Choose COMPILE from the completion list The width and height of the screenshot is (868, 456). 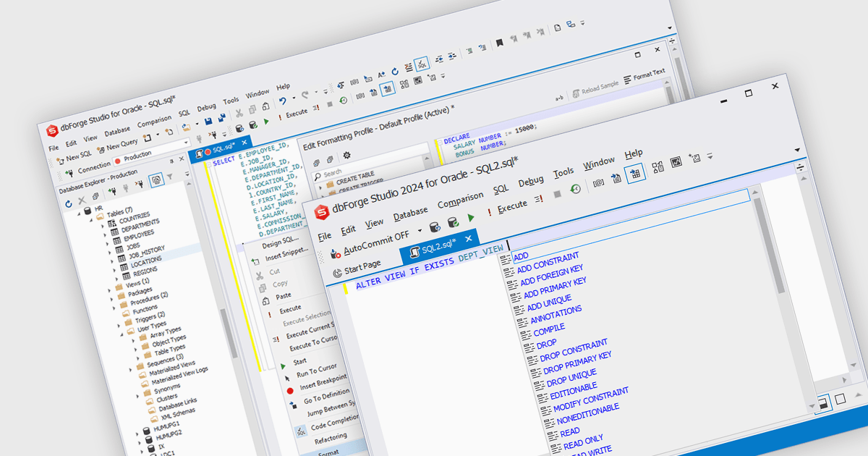tap(549, 330)
